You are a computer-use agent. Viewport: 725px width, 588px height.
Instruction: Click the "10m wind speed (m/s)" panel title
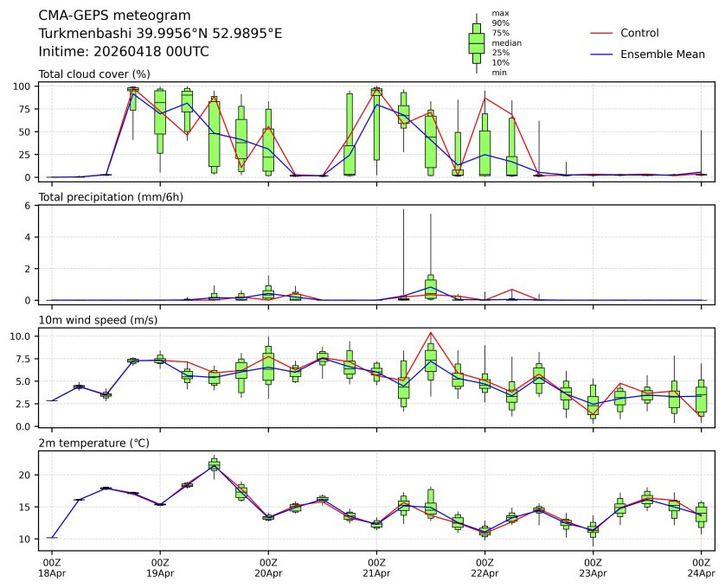(x=95, y=321)
